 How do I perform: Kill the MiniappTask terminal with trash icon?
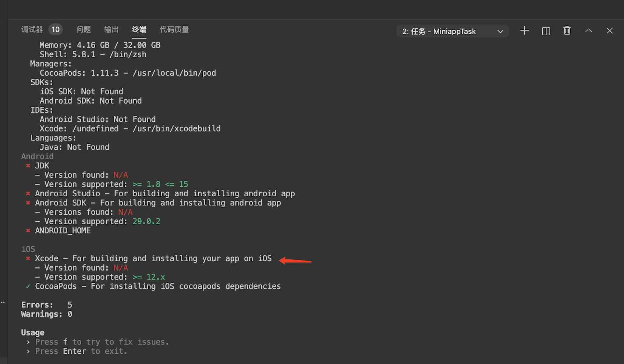click(x=567, y=31)
